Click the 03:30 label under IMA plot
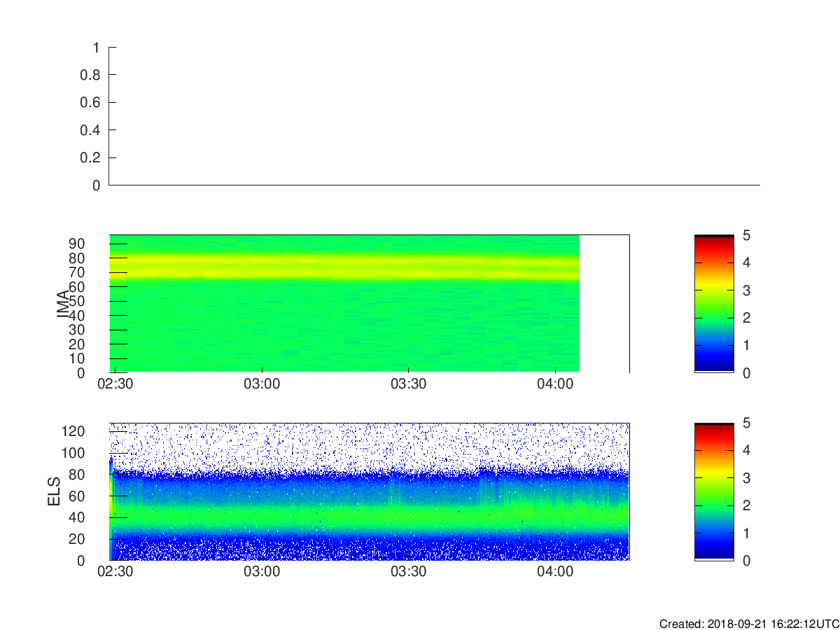840x630 pixels. point(408,384)
